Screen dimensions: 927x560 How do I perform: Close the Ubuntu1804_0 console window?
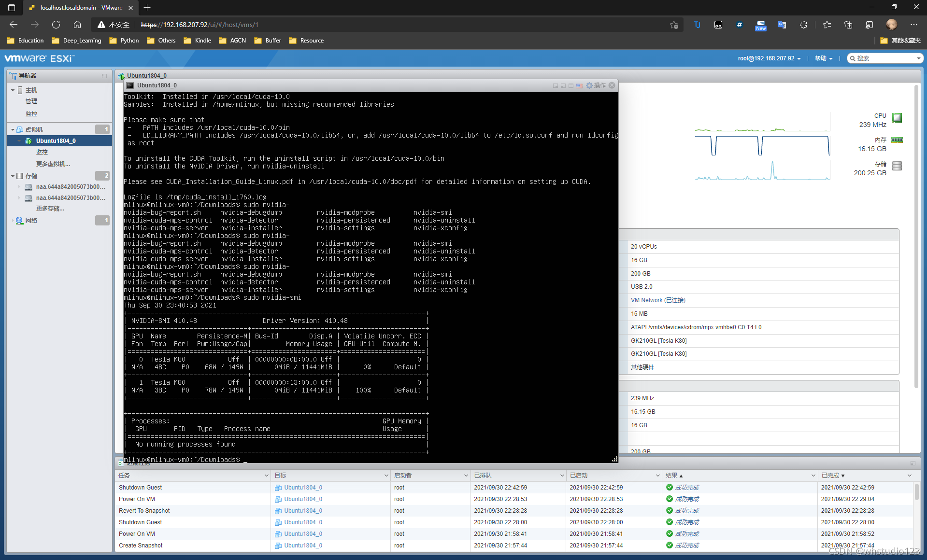(x=612, y=85)
